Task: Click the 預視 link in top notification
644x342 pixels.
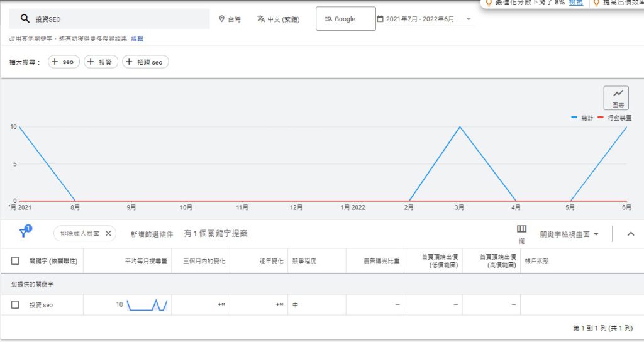Action: (x=575, y=3)
